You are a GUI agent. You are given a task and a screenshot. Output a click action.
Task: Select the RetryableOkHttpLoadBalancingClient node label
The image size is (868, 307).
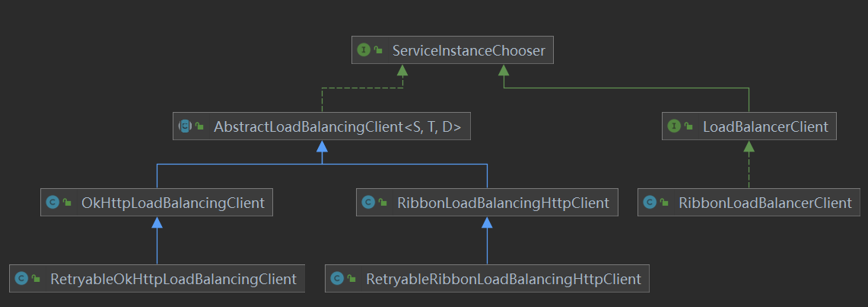click(x=173, y=279)
